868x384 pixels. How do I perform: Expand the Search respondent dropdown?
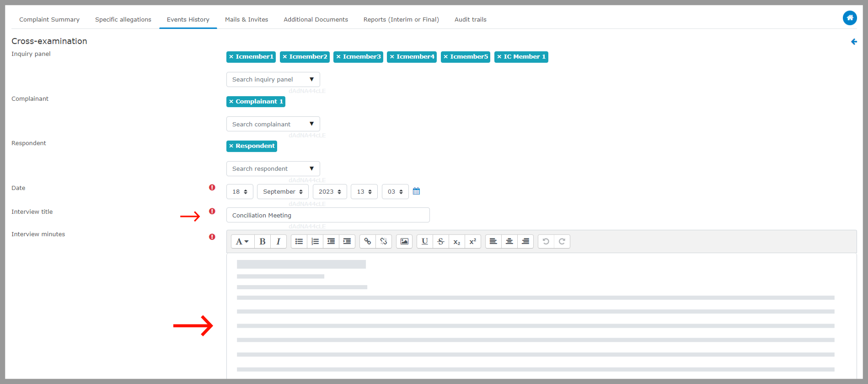point(273,169)
